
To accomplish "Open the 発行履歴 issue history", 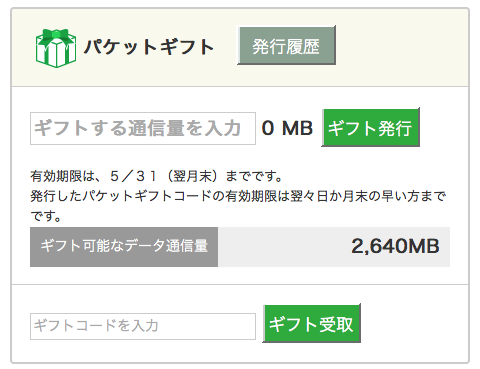I will 286,45.
